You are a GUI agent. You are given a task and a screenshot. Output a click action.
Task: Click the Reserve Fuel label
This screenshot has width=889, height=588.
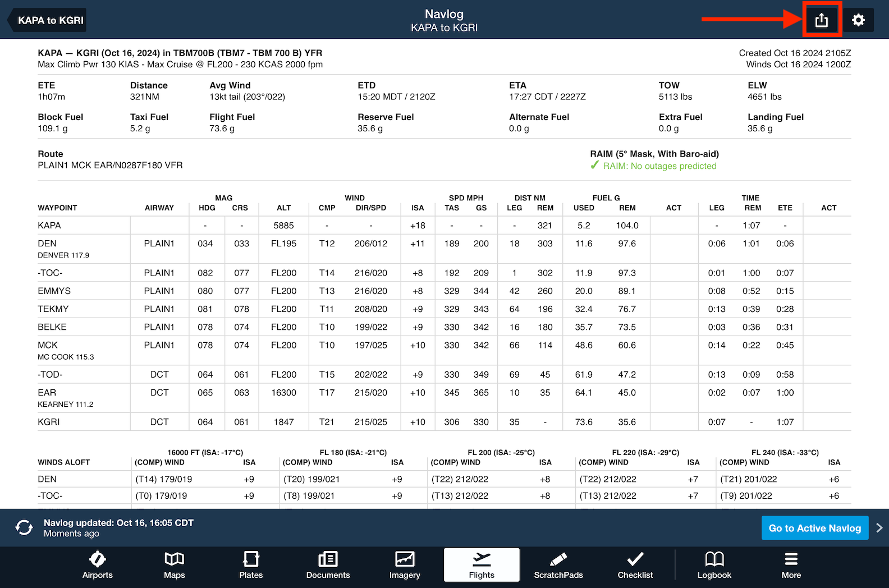[x=386, y=117]
